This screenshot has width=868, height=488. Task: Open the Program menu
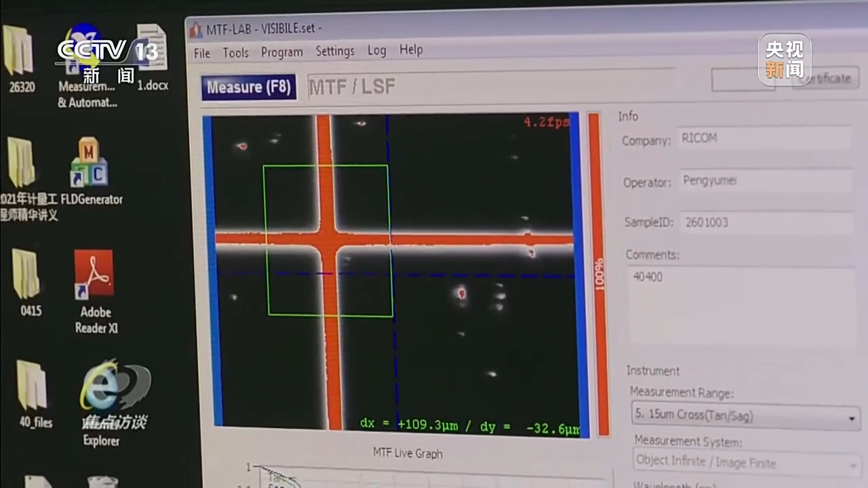tap(282, 52)
